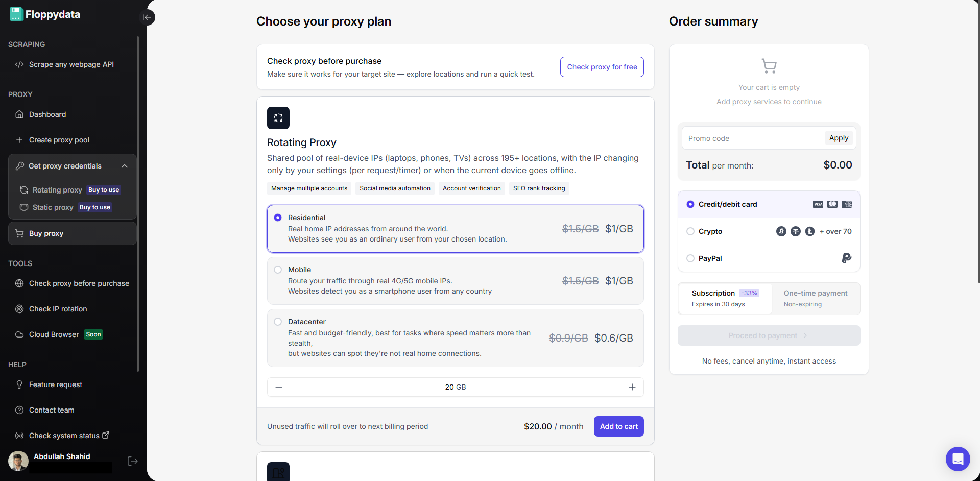Click the PayPal logo icon
The width and height of the screenshot is (980, 481).
coord(846,258)
